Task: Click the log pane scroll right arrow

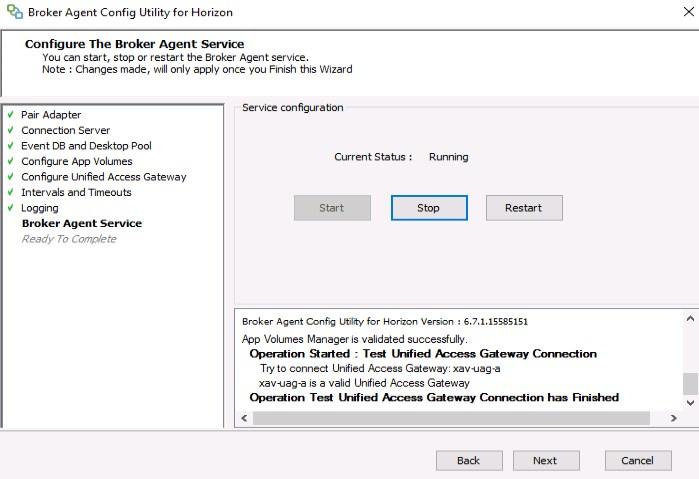Action: coord(674,418)
